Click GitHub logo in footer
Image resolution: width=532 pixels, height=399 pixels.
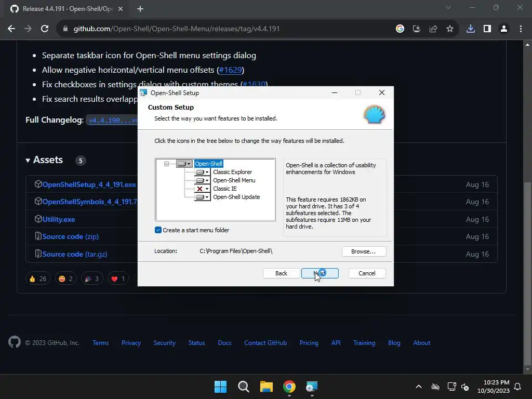pyautogui.click(x=15, y=342)
